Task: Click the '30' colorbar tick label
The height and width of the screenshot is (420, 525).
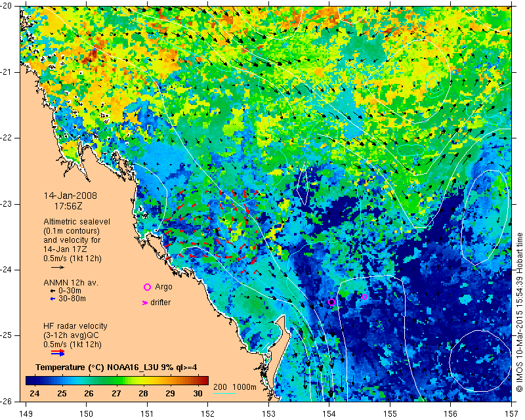Action: 198,394
